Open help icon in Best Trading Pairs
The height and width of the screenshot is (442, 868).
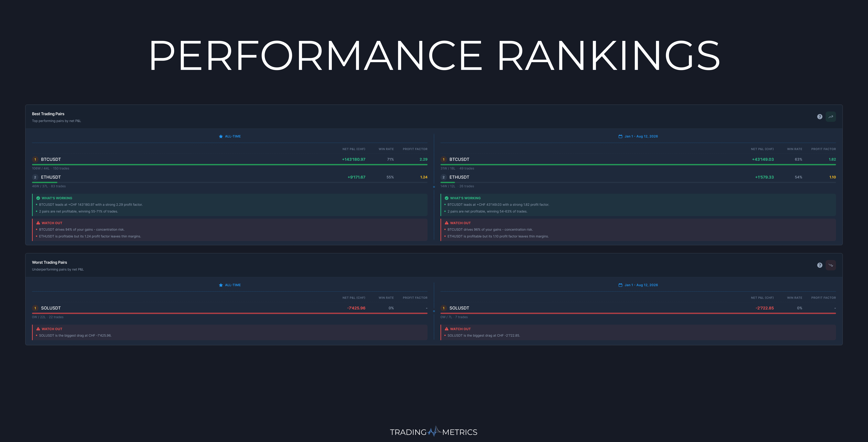click(819, 117)
